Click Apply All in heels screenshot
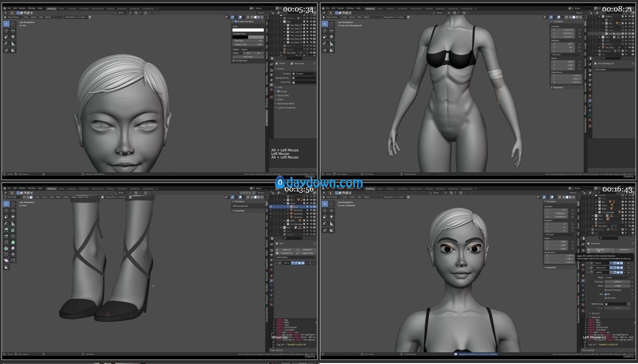Image resolution: width=638 pixels, height=364 pixels. (284, 249)
